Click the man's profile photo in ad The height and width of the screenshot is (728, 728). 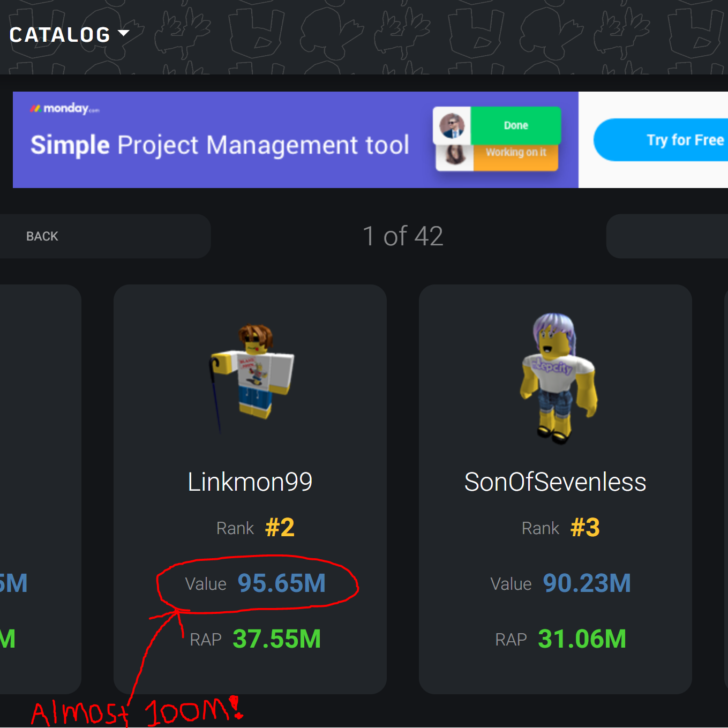tap(452, 126)
